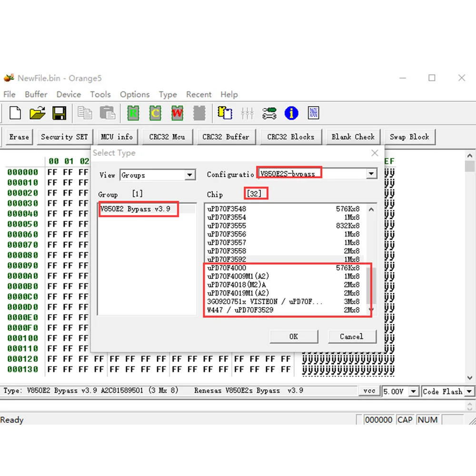This screenshot has width=476, height=476.
Task: Click the green R read chip icon
Action: 133,113
